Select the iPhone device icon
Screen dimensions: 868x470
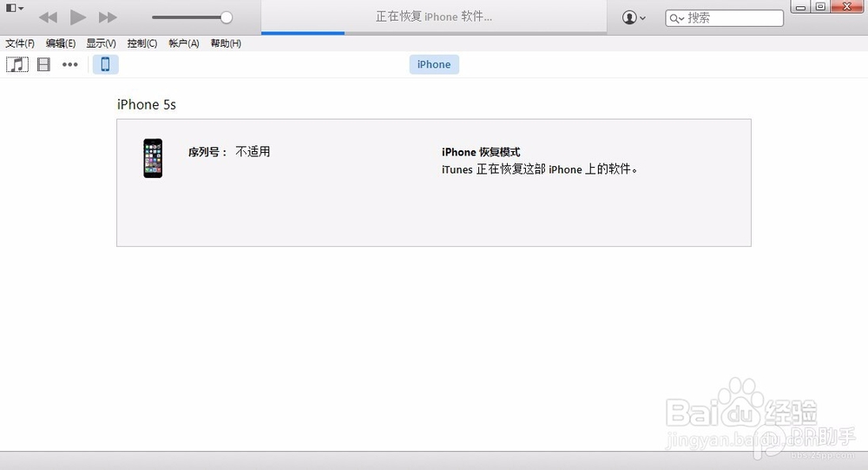[x=105, y=64]
